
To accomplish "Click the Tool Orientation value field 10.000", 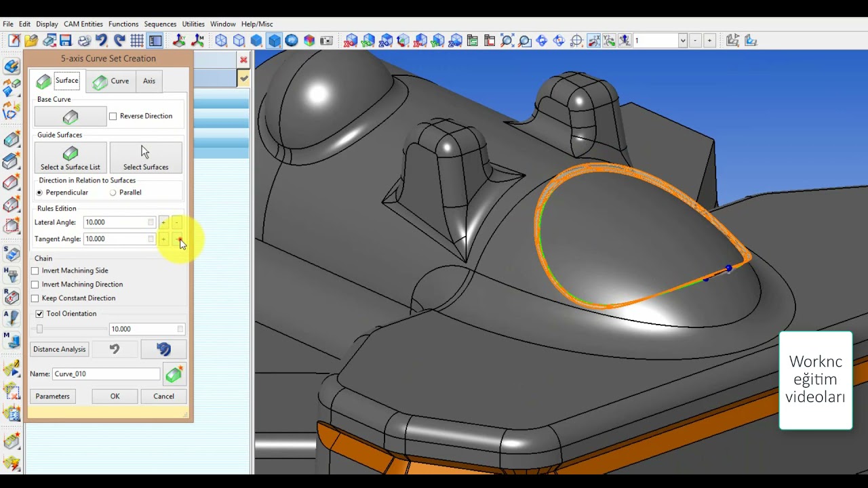I will click(146, 329).
